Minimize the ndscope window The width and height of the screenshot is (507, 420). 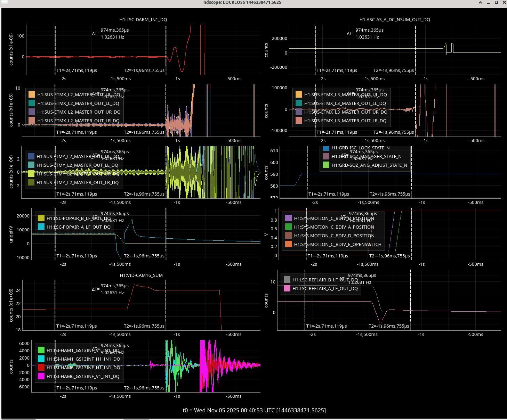tap(488, 2)
